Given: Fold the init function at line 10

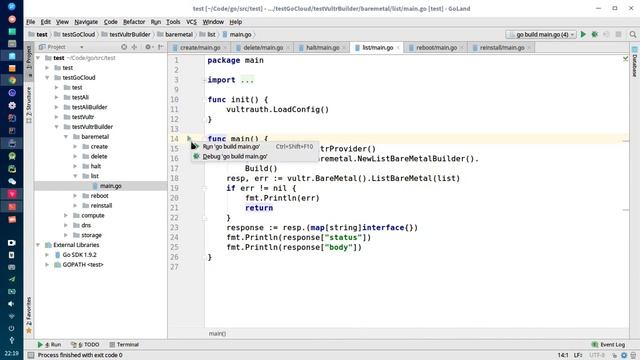Looking at the screenshot, I should point(204,100).
